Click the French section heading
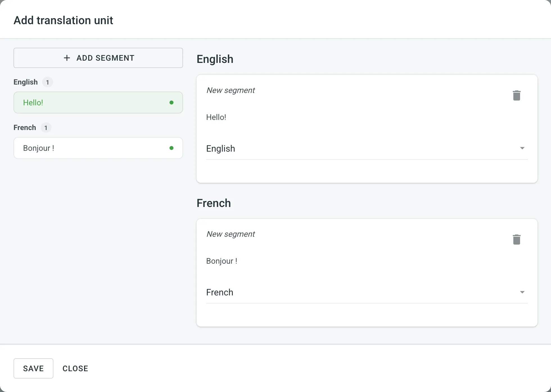This screenshot has height=392, width=551. tap(214, 203)
